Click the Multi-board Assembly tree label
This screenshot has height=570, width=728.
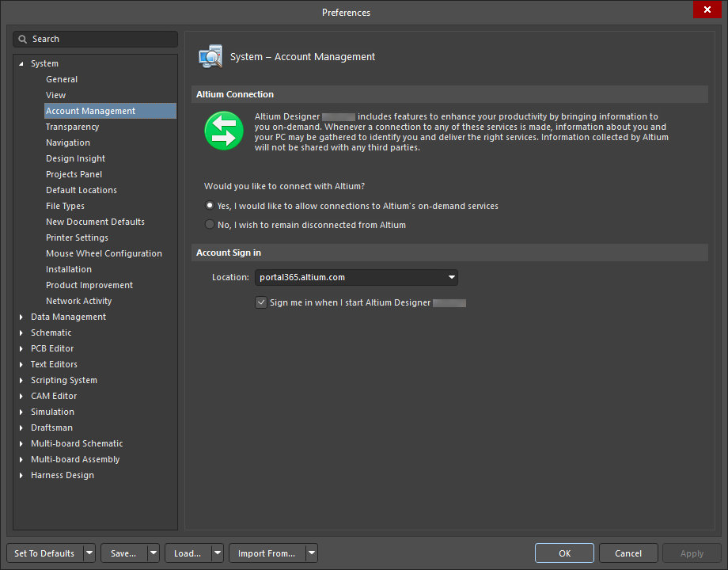point(75,459)
